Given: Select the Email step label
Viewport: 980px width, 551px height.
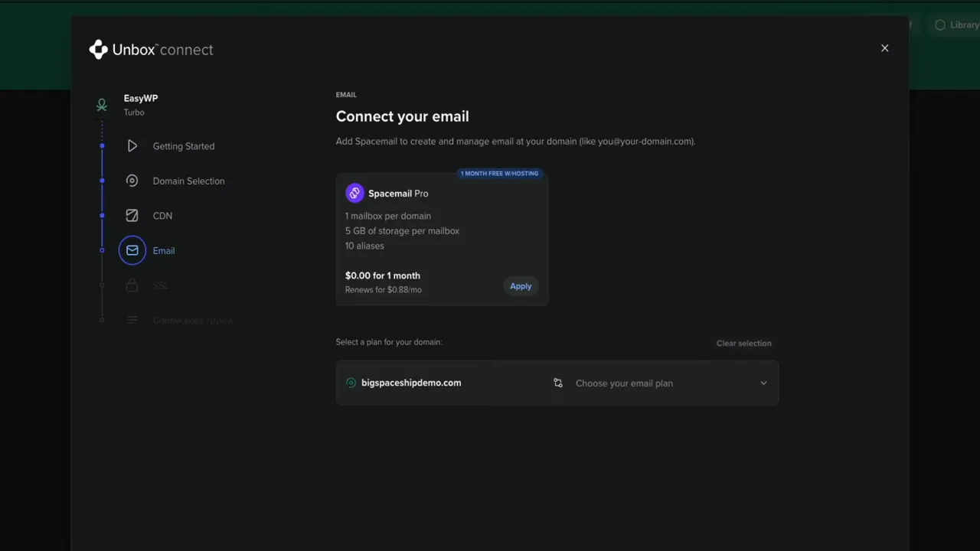Looking at the screenshot, I should click(164, 250).
